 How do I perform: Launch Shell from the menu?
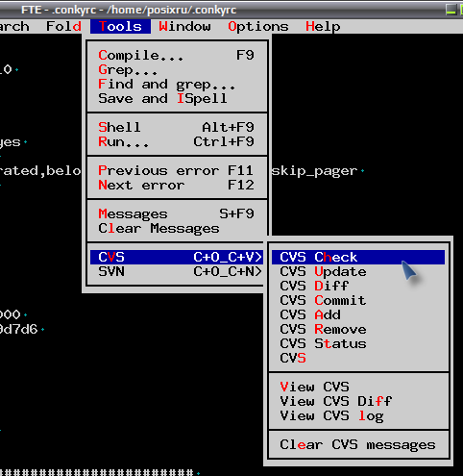pyautogui.click(x=177, y=127)
